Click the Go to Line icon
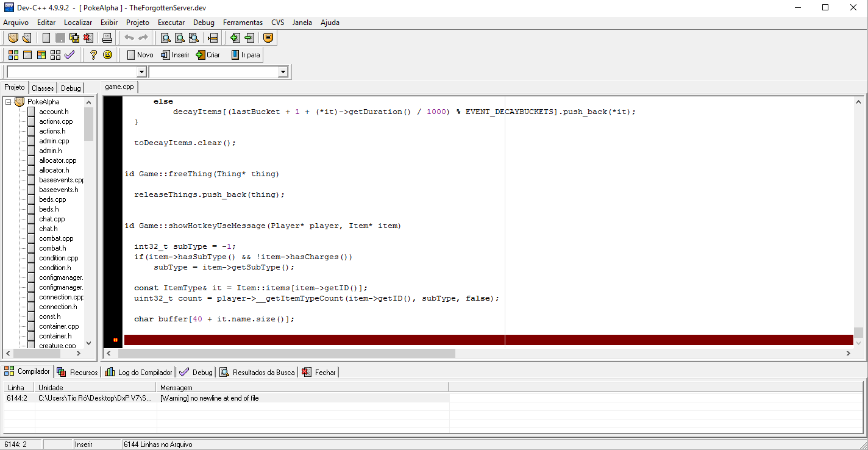This screenshot has width=868, height=450. pos(213,38)
